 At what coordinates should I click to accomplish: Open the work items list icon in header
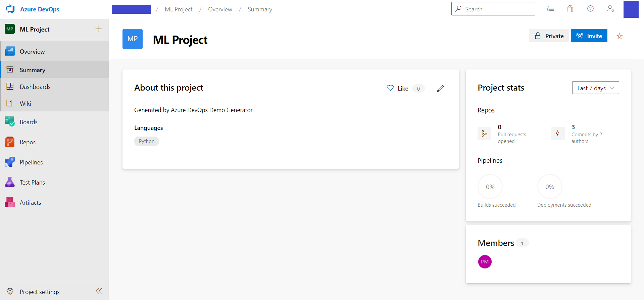click(x=550, y=9)
